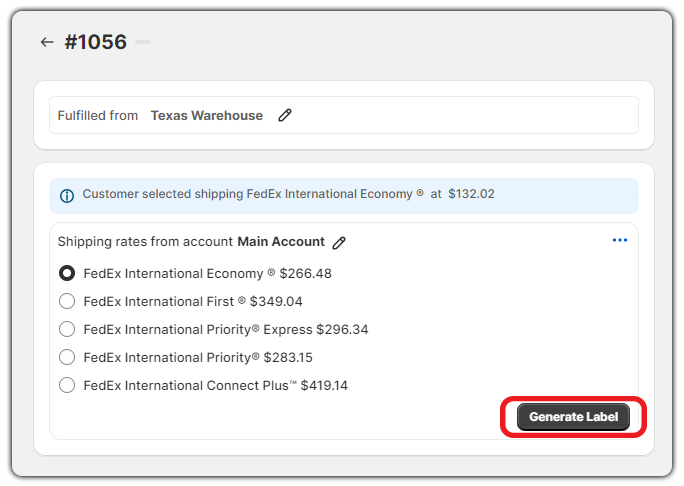Click the info icon in the blue banner
The image size is (684, 486).
click(67, 196)
